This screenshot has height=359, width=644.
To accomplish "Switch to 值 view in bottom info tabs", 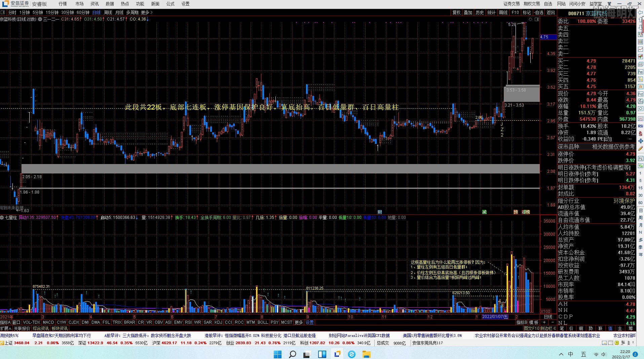I will point(610,328).
